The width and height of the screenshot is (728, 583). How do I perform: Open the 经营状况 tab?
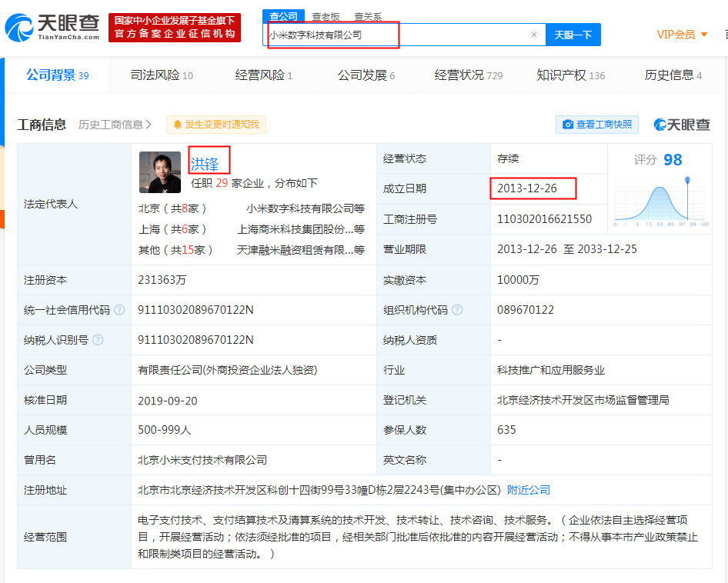[468, 75]
